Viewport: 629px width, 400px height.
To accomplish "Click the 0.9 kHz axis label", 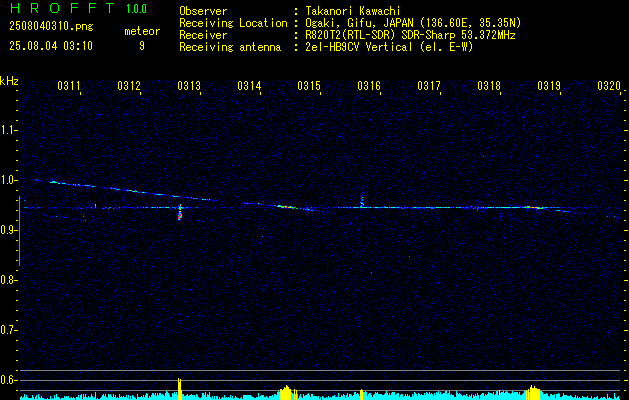I will [x=7, y=230].
